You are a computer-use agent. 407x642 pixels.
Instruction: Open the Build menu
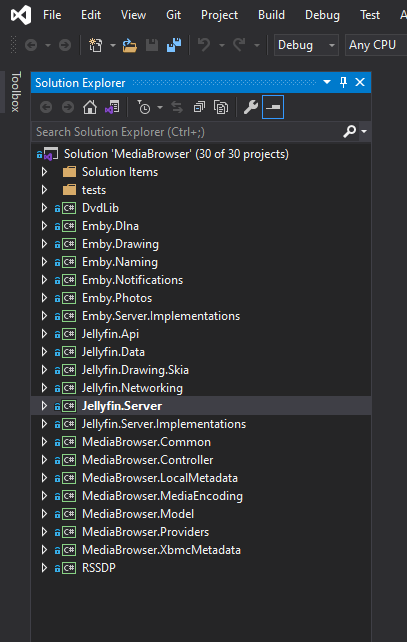[x=271, y=15]
